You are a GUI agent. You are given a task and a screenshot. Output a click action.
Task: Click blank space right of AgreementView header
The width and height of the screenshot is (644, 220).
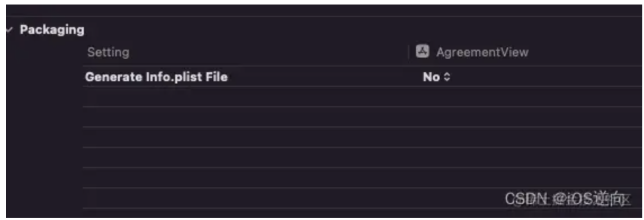(585, 52)
